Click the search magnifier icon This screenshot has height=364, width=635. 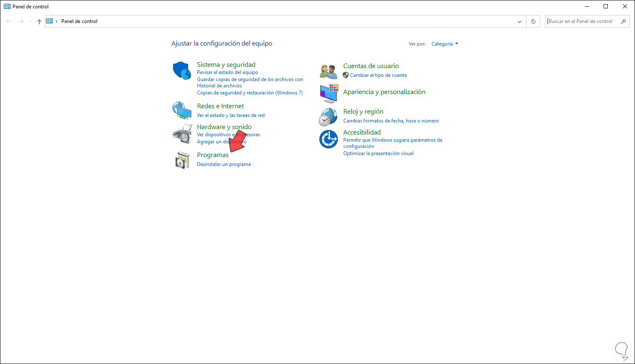(624, 21)
